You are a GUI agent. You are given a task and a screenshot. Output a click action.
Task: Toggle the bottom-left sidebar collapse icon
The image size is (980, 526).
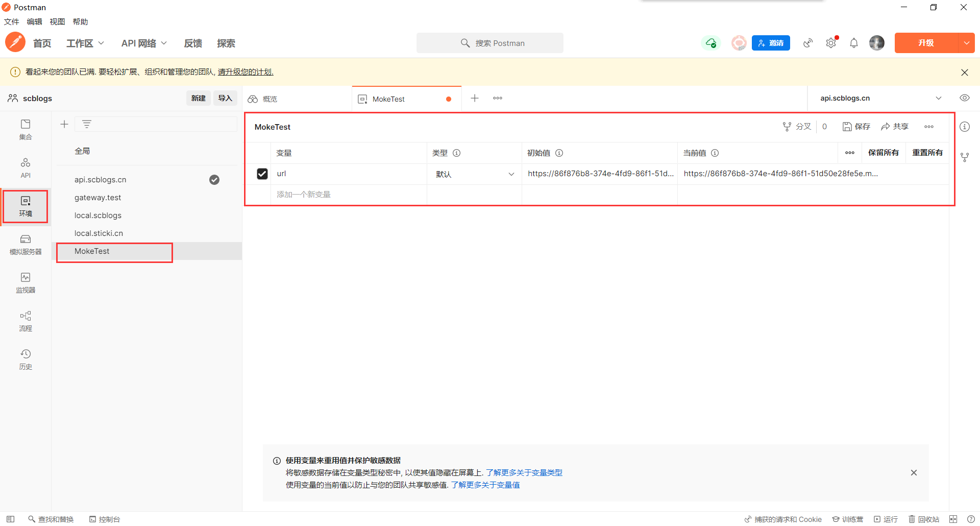10,519
